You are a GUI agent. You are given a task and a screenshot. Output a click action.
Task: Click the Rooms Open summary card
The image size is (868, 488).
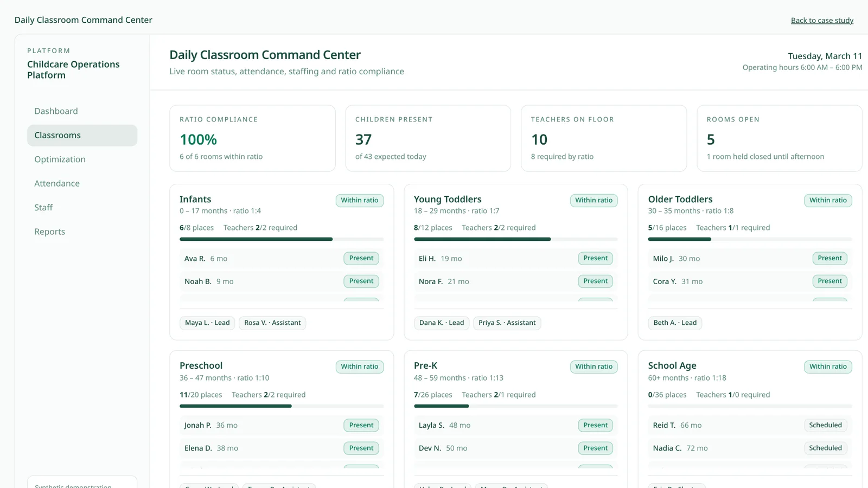click(x=780, y=138)
